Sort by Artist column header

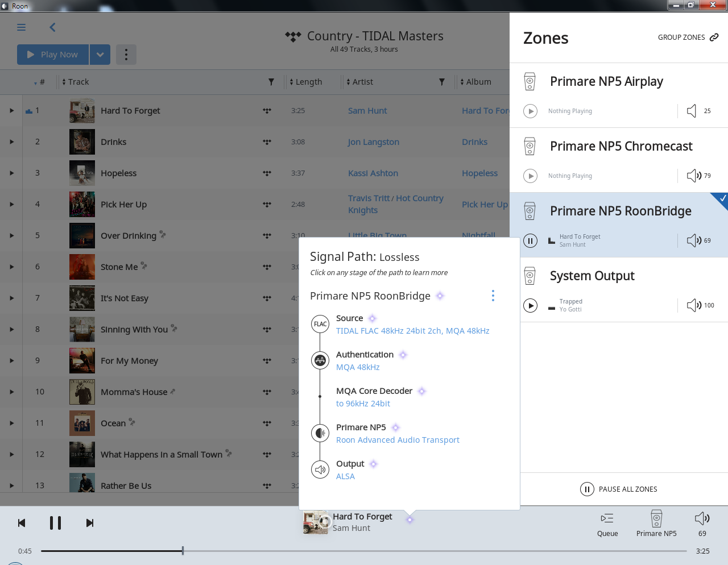coord(363,82)
